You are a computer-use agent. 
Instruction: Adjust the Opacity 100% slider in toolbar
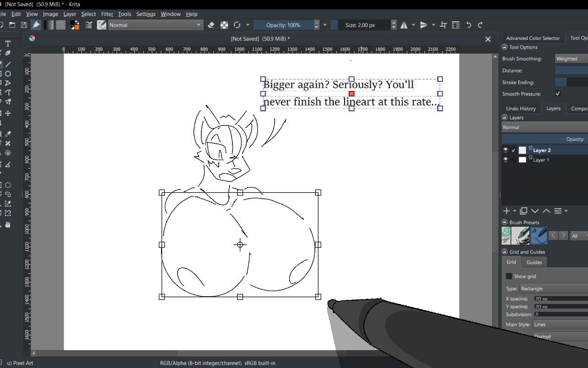(283, 25)
